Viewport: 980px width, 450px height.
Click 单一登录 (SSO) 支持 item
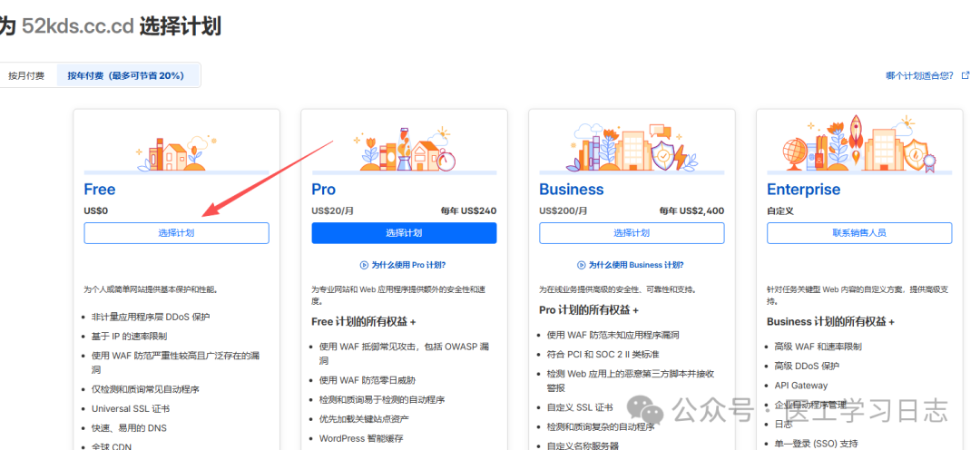817,444
